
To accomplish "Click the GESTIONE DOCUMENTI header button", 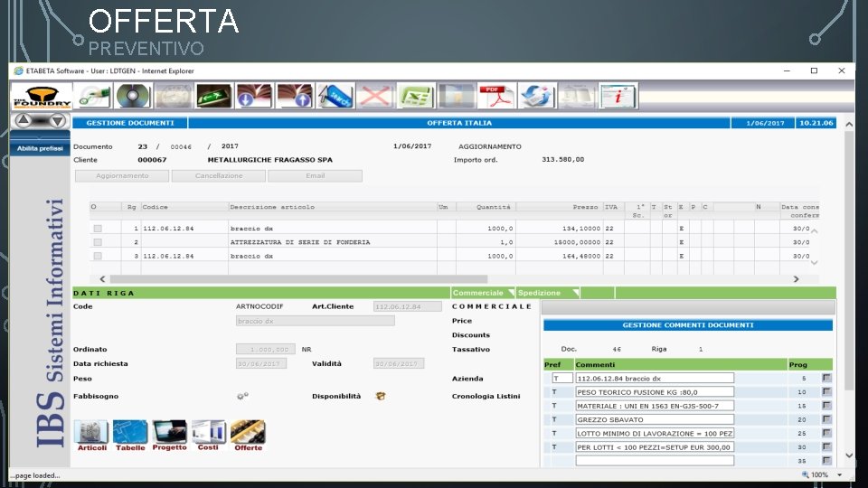I will pos(130,123).
